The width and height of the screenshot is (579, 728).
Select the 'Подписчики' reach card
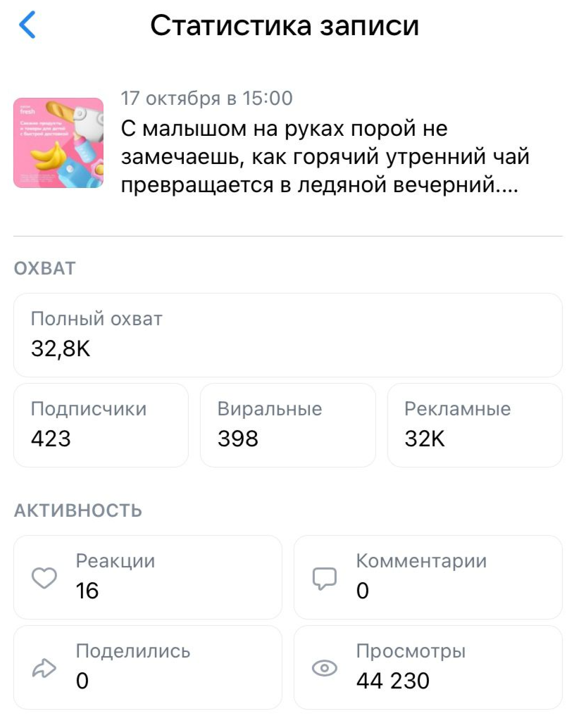pos(101,425)
